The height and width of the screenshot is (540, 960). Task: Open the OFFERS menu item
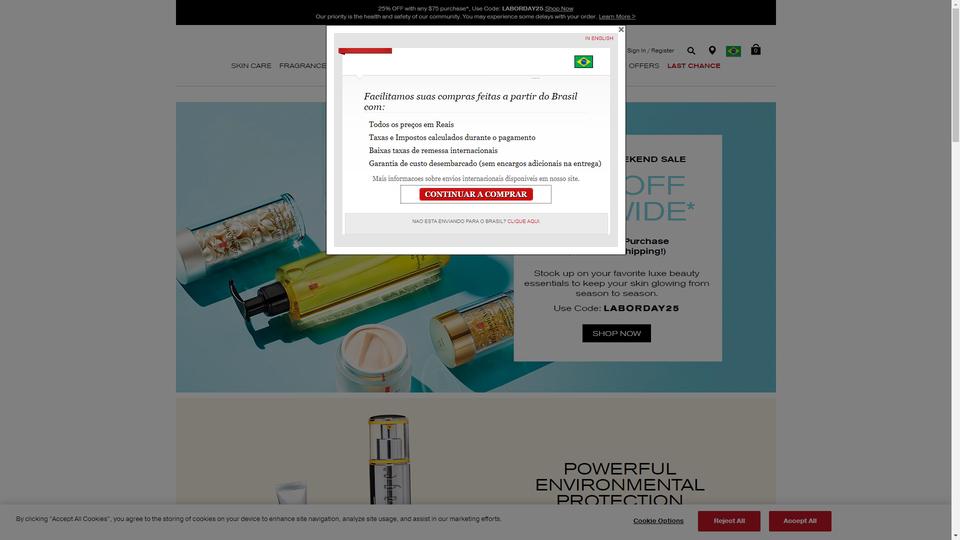(x=643, y=66)
